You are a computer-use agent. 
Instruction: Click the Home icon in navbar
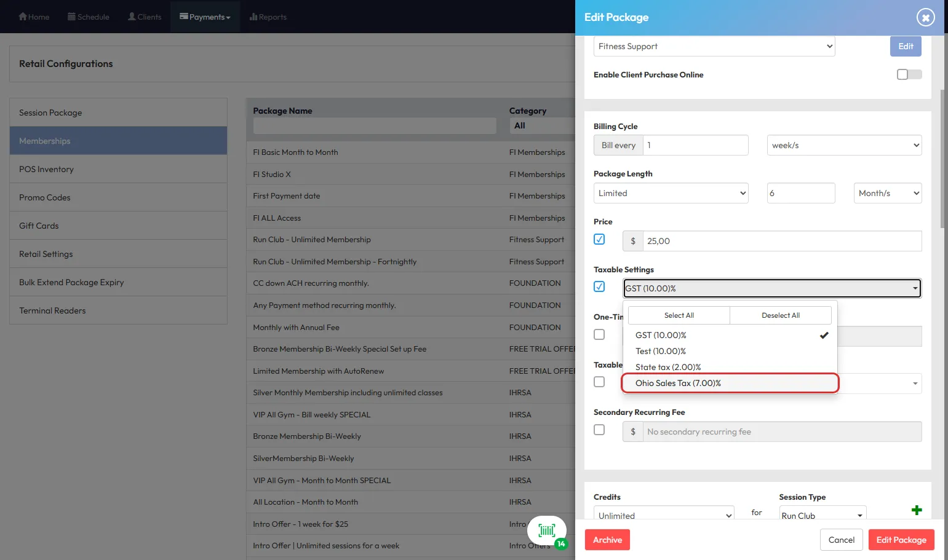(23, 17)
